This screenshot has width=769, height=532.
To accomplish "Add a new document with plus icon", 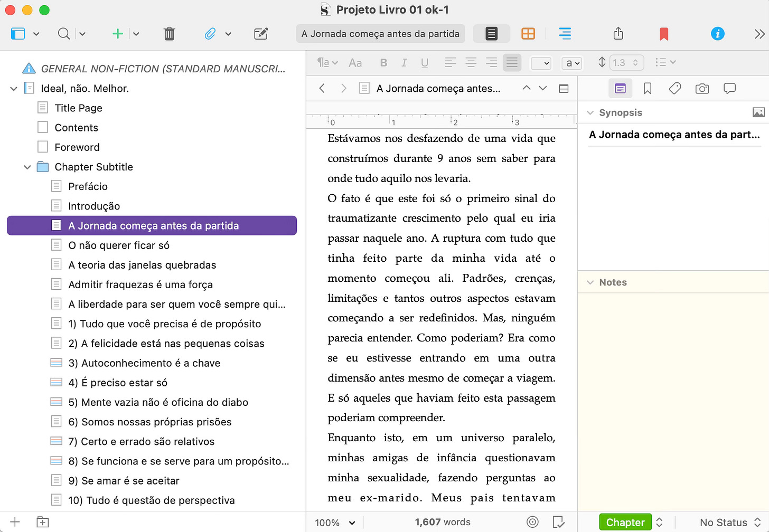I will pyautogui.click(x=117, y=34).
